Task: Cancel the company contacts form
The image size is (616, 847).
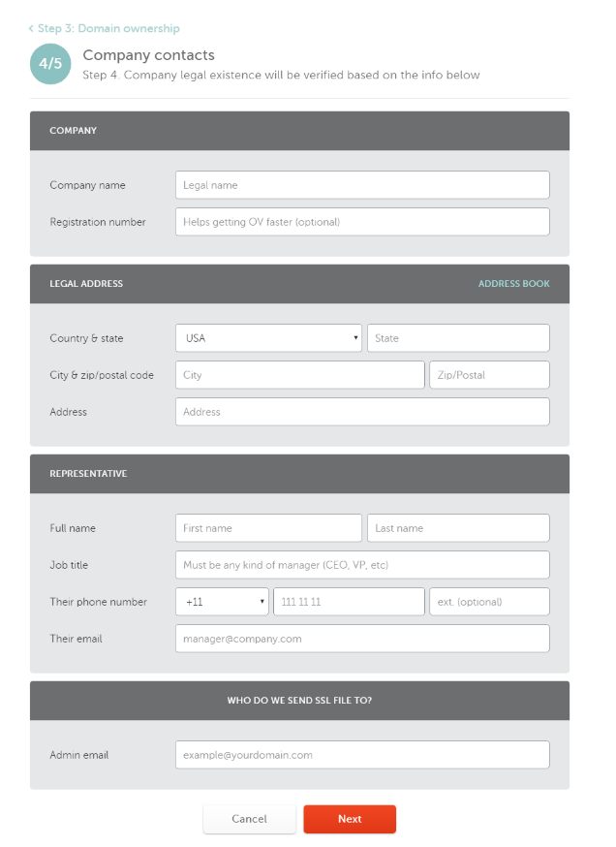Action: click(250, 819)
